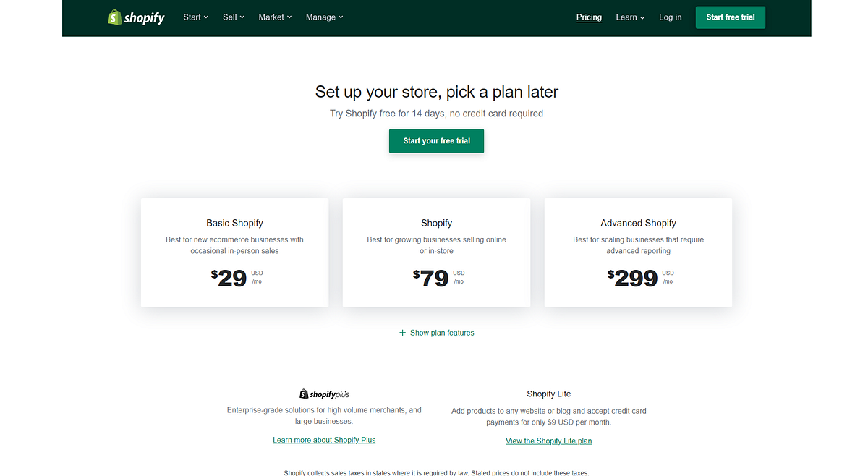Expand the Manage menu

click(325, 17)
